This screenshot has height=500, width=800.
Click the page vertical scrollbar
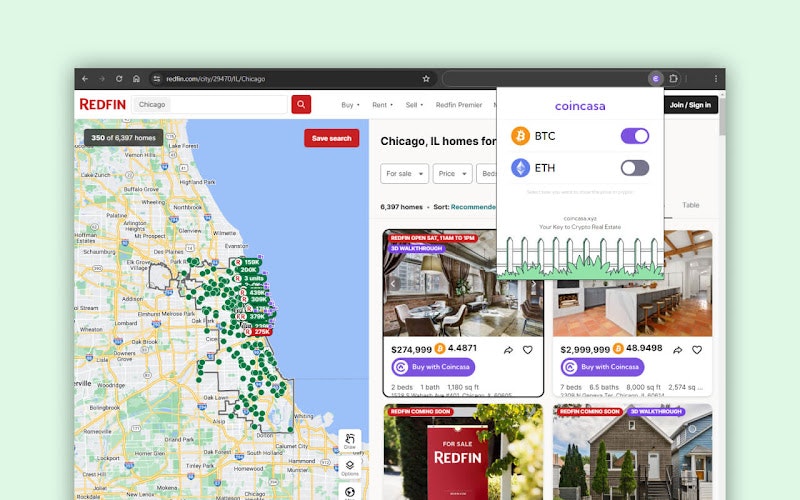click(x=722, y=115)
